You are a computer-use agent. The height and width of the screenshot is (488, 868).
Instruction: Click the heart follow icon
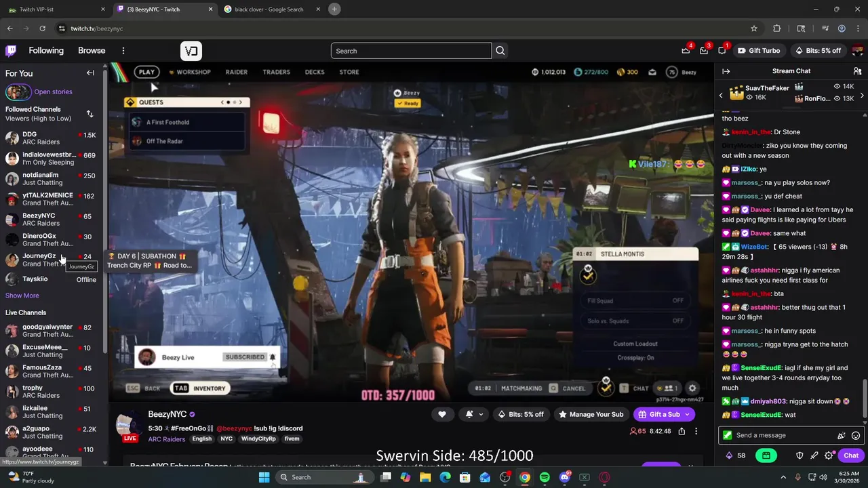click(442, 415)
